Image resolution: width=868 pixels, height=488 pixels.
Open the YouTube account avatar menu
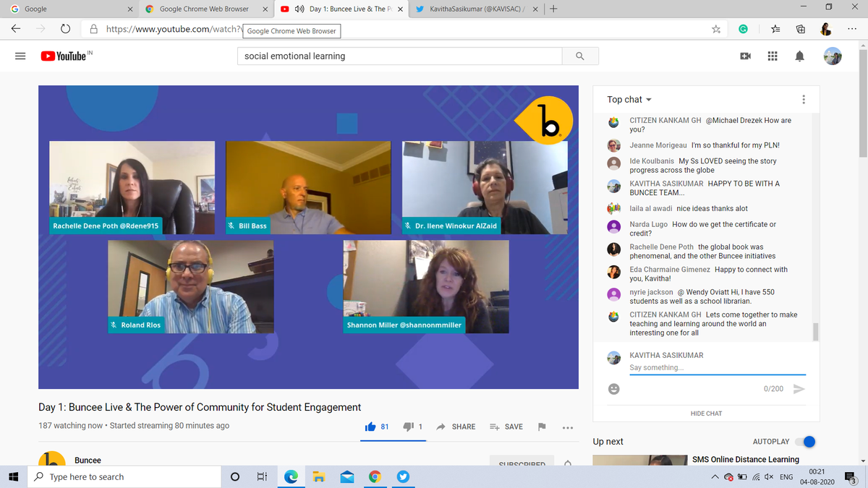pos(833,56)
